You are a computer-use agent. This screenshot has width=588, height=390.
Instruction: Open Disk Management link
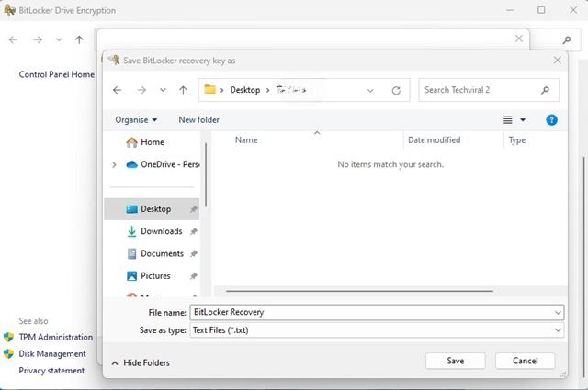click(x=52, y=353)
